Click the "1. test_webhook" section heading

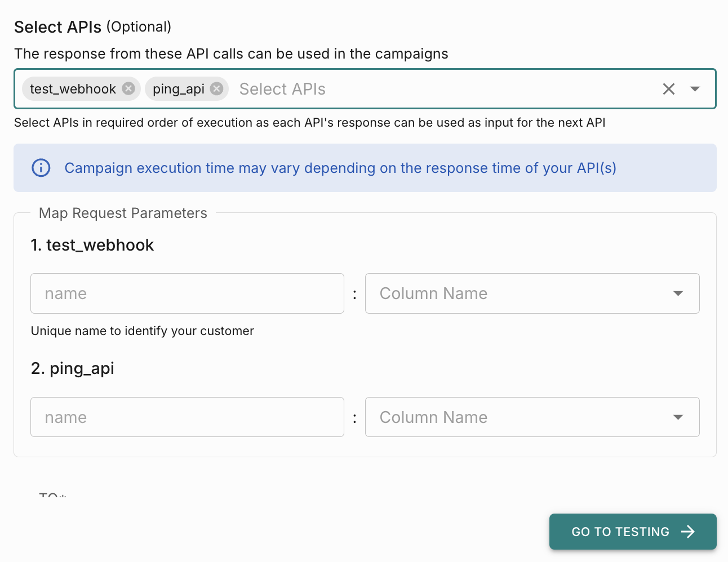pos(92,245)
